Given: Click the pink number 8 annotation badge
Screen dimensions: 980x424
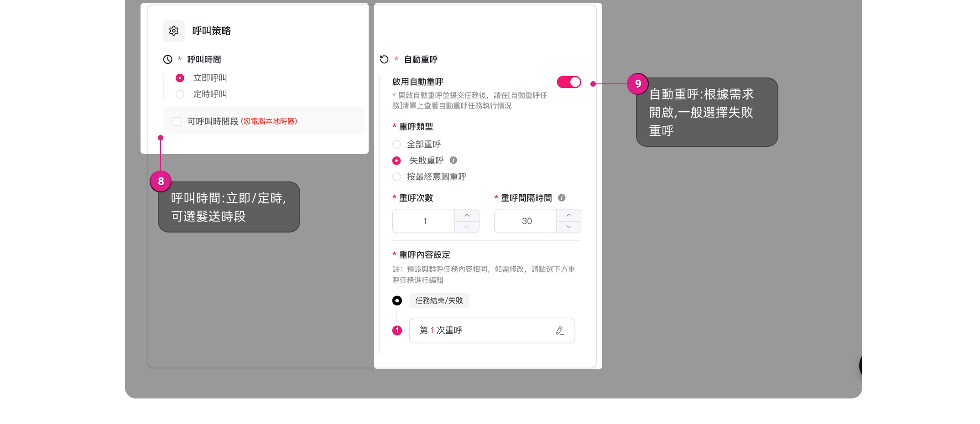Looking at the screenshot, I should click(161, 181).
